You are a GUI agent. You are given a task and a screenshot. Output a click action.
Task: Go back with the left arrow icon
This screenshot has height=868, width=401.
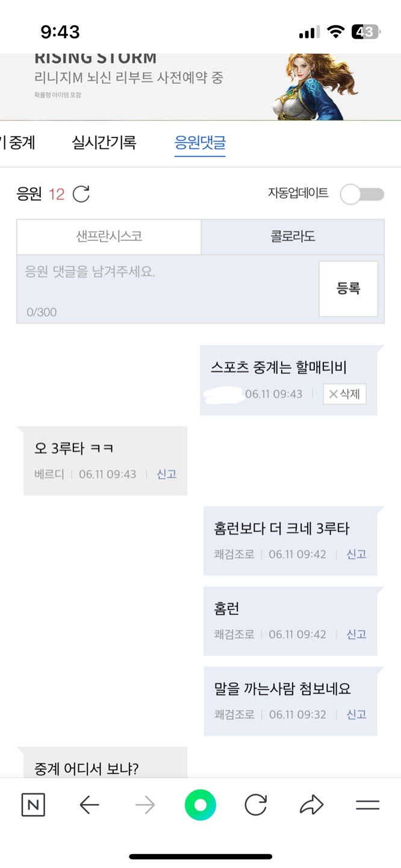tap(89, 805)
